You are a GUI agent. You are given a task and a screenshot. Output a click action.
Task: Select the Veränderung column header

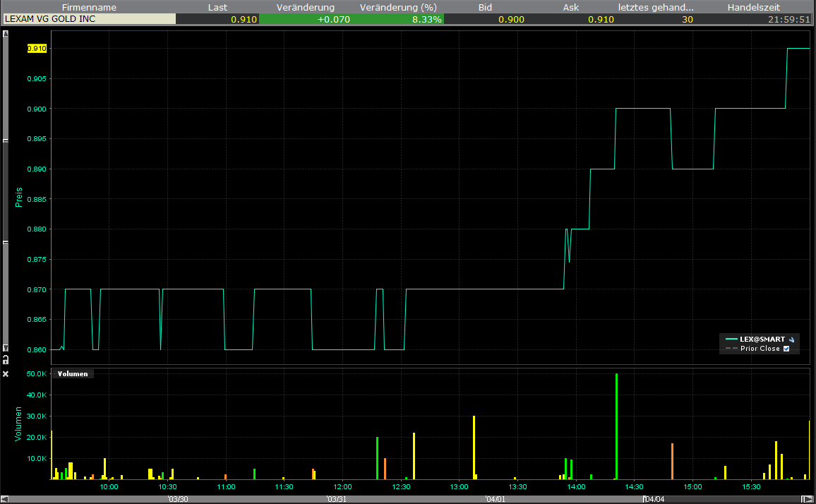click(x=306, y=7)
